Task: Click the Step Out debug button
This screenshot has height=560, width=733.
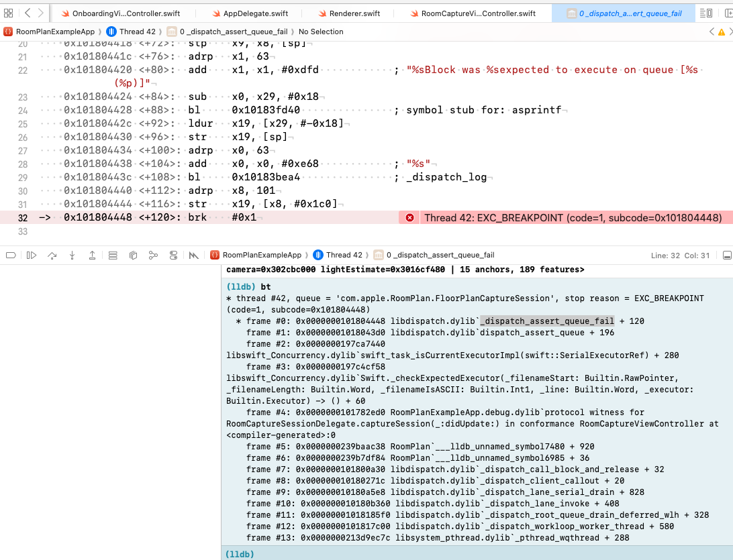Action: tap(92, 256)
